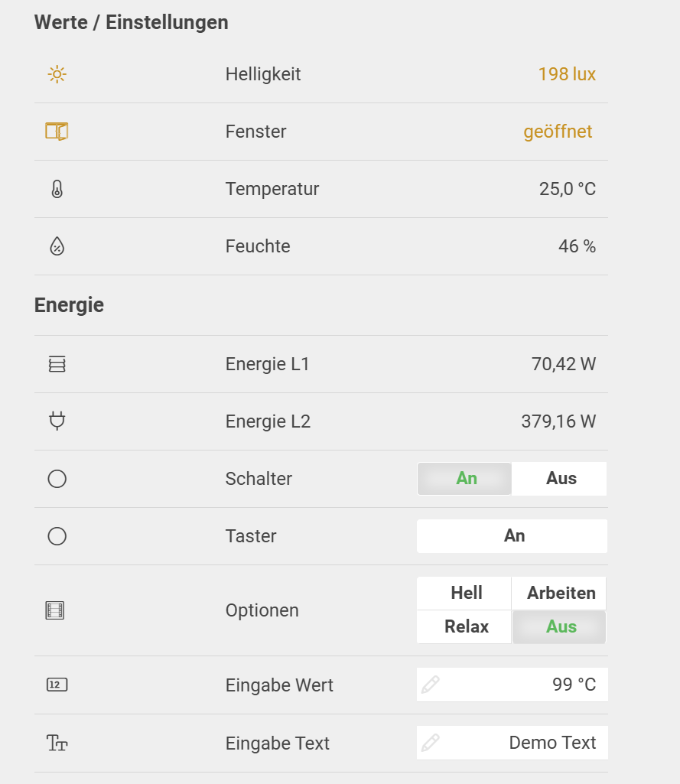Click the numeric input icon
Image resolution: width=680 pixels, height=784 pixels.
pos(57,685)
